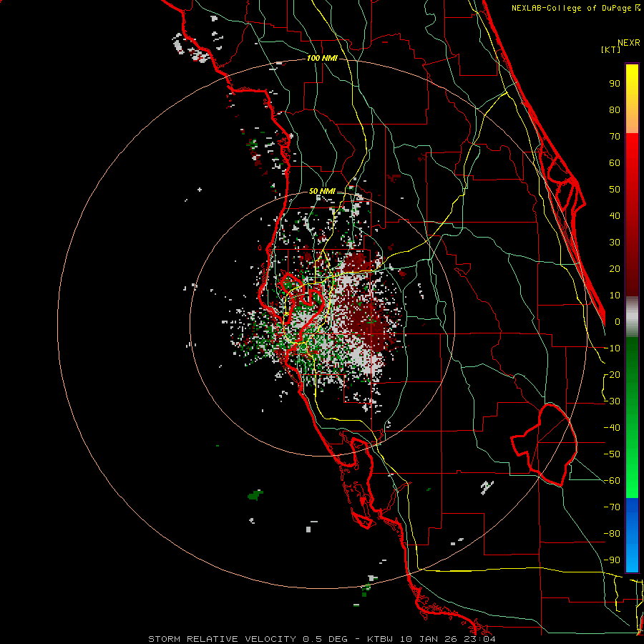
Task: Click the 40 value on the velocity scale
Action: click(x=615, y=216)
